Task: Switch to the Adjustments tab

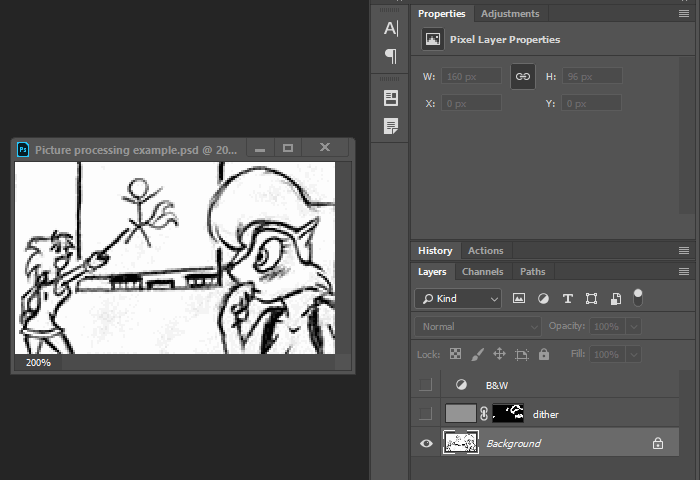Action: (510, 13)
